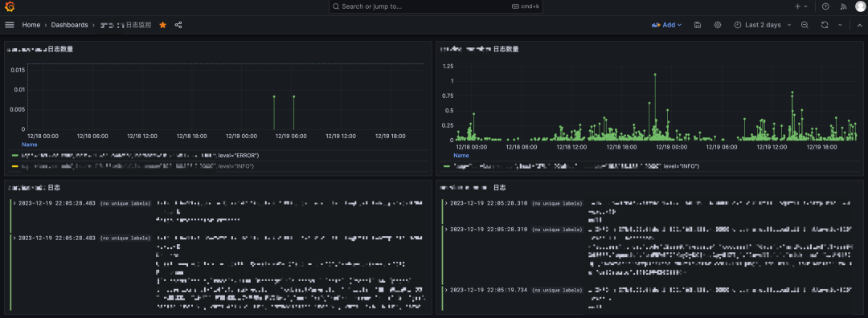Toggle right chart level="INFO" legend series

pyautogui.click(x=577, y=166)
